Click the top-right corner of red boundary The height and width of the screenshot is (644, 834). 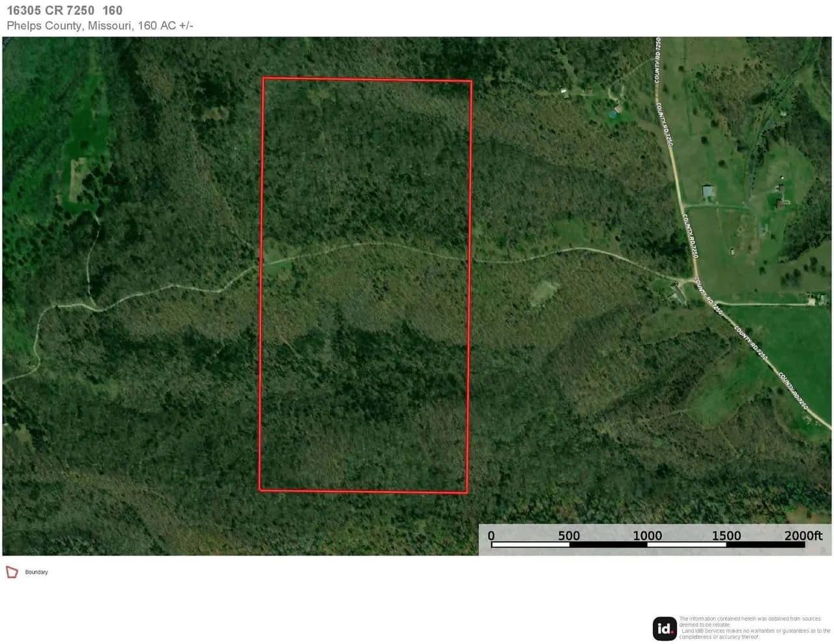point(471,81)
